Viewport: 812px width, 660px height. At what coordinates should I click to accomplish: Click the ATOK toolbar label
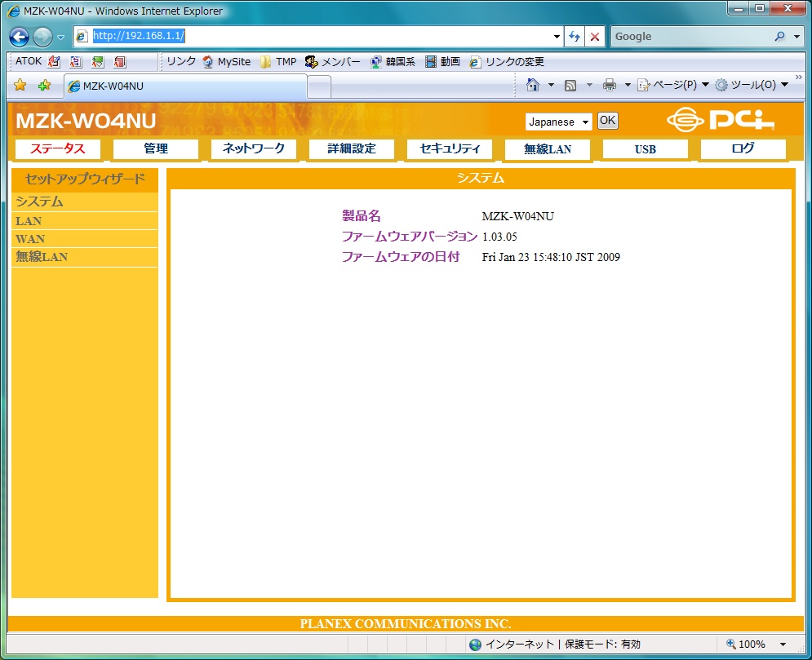coord(28,61)
